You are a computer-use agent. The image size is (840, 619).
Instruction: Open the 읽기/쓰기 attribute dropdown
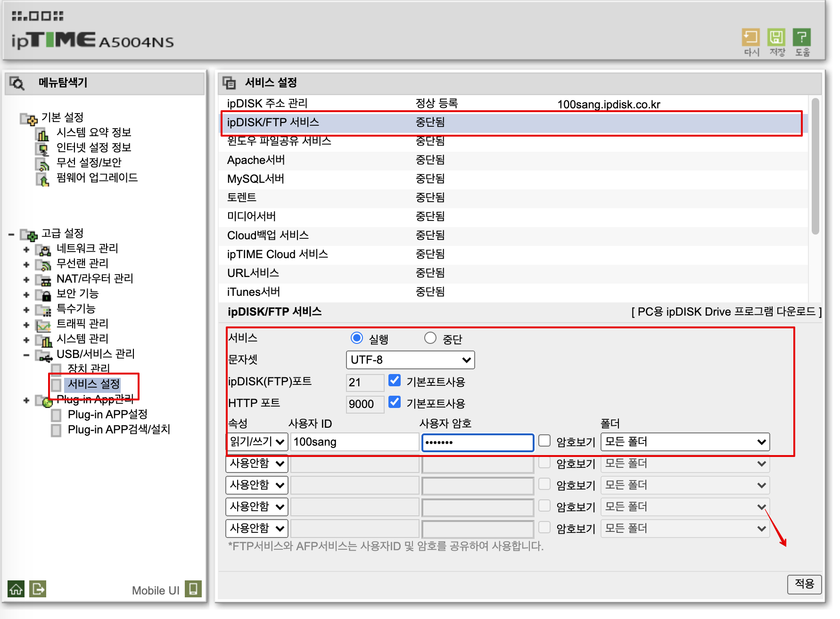257,442
